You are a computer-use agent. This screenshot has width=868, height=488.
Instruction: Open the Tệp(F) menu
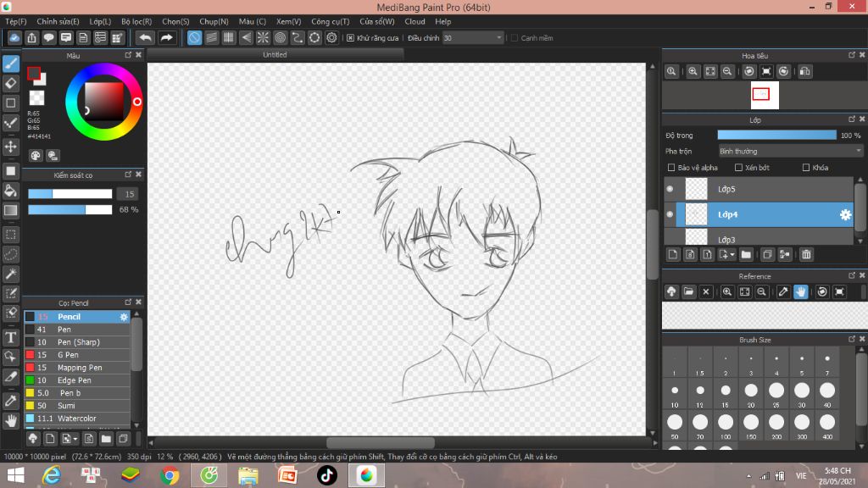(16, 21)
